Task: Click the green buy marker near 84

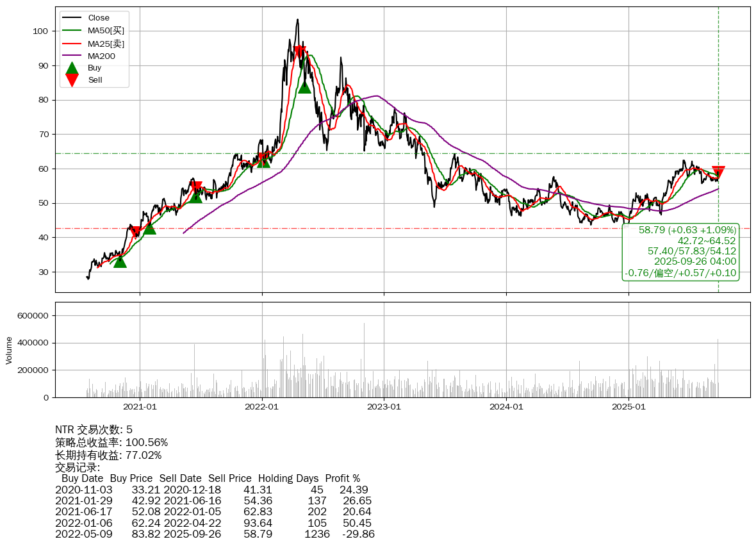Action: pos(304,87)
